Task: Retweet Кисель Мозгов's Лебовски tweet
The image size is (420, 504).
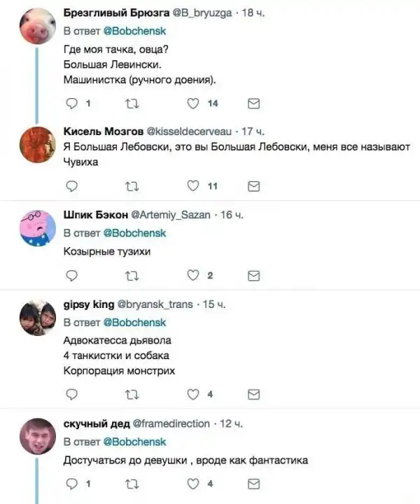Action: coord(131,185)
